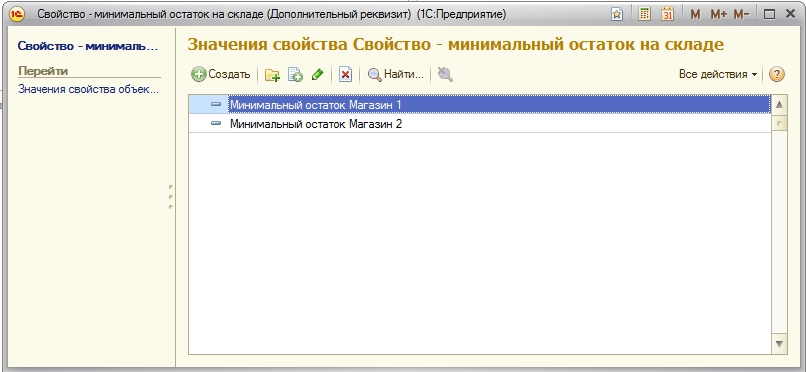Click the M- memory subtract button

pyautogui.click(x=741, y=14)
